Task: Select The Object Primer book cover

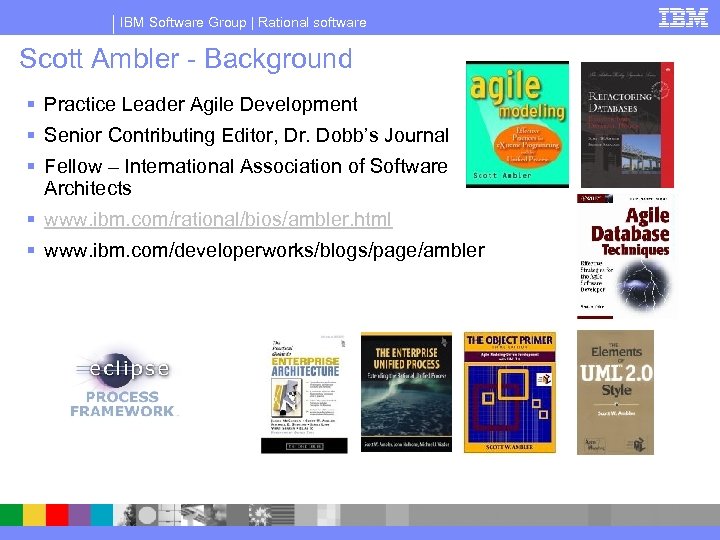Action: coord(510,393)
